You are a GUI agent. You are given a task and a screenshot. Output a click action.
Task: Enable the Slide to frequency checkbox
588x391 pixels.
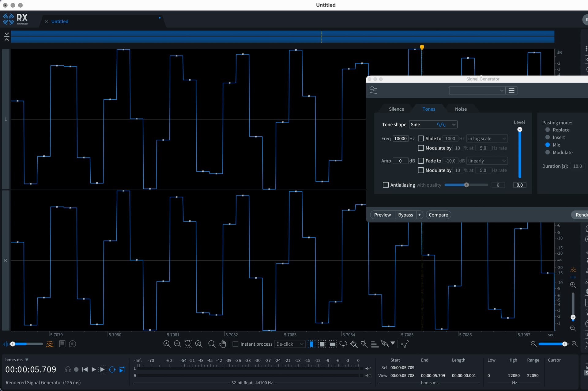(x=421, y=139)
